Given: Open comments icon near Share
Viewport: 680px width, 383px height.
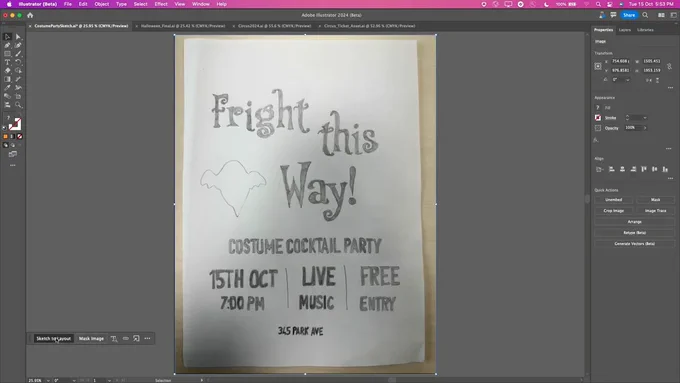Looking at the screenshot, I should (613, 15).
